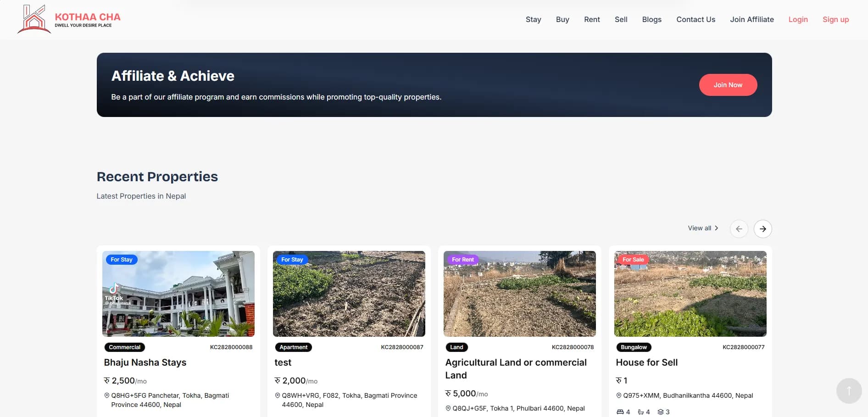
Task: Open the Contact Us page
Action: click(x=696, y=19)
